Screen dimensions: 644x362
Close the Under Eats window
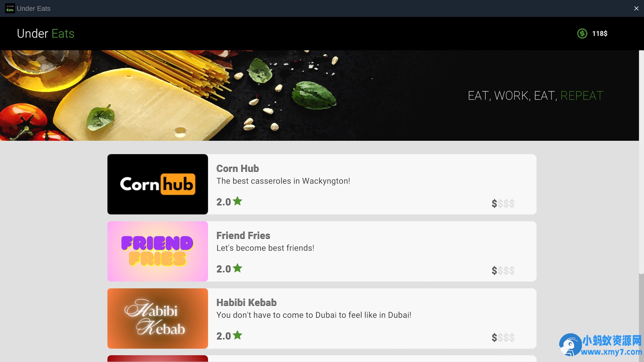point(636,8)
